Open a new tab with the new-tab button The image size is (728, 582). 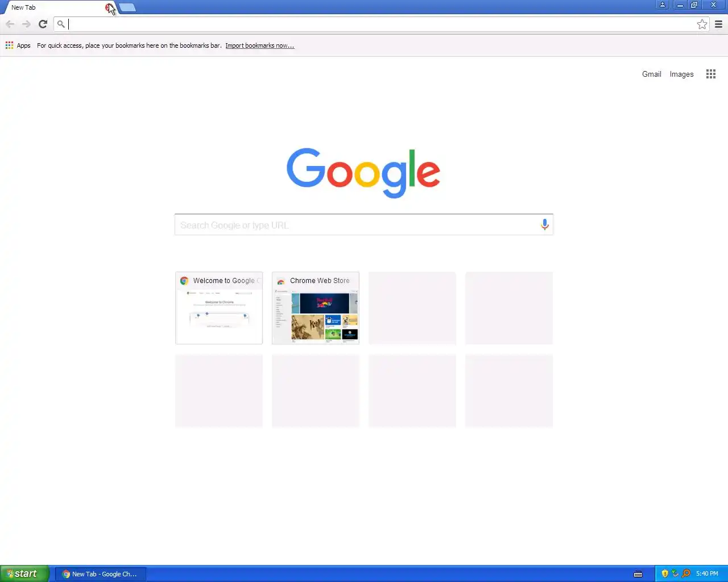pos(127,7)
